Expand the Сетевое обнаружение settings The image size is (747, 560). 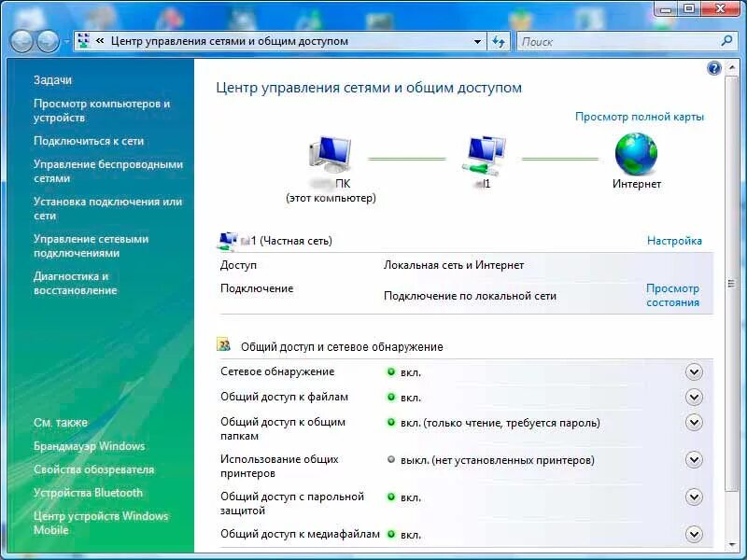[694, 371]
